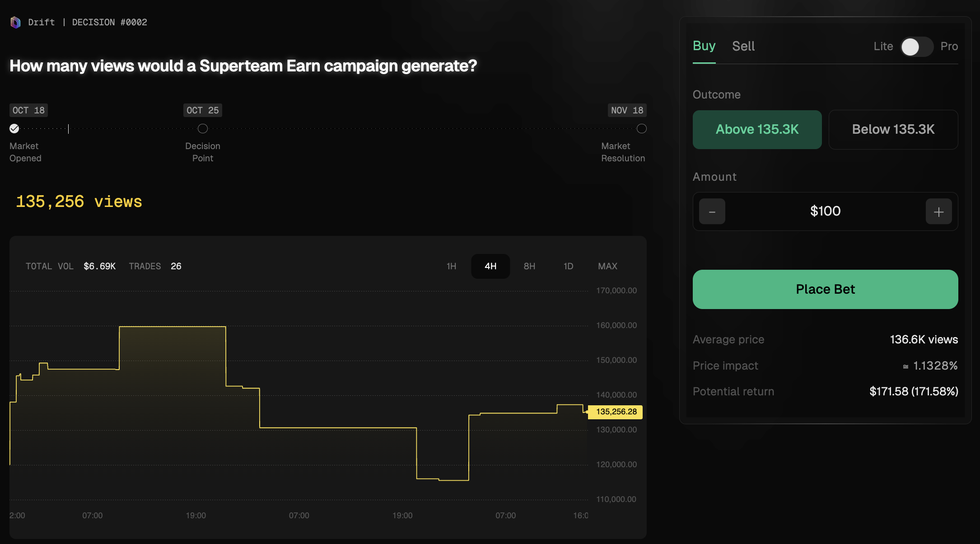Click the Pro mode label
Screen dimensions: 980x544
(949, 47)
